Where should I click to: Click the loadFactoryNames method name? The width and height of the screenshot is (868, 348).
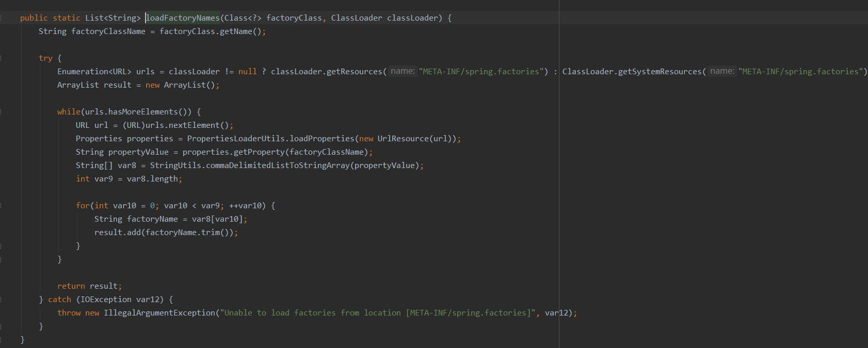183,18
